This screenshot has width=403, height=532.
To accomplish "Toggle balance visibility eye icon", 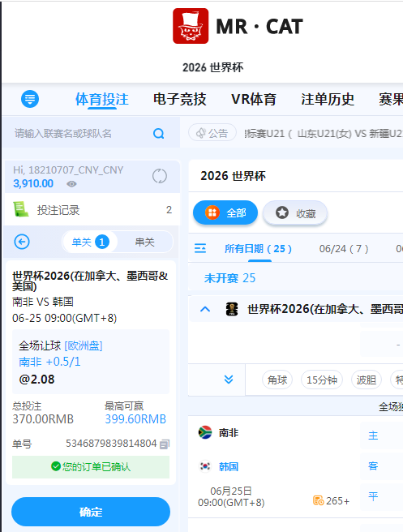I will pyautogui.click(x=71, y=184).
